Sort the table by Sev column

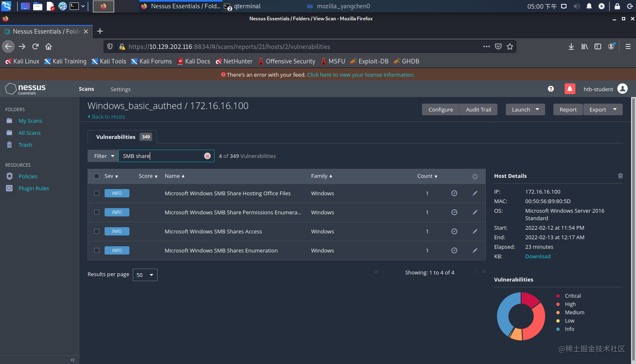coord(111,176)
